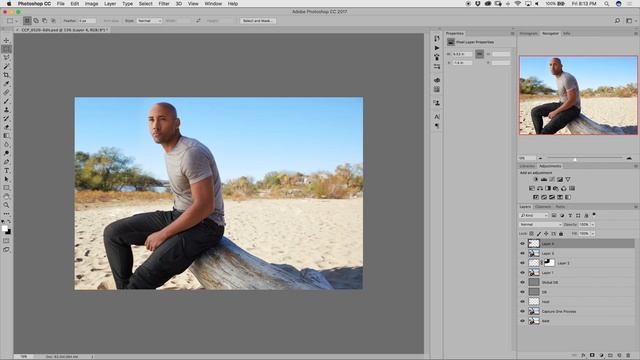Image resolution: width=640 pixels, height=360 pixels.
Task: Select the Eraser tool
Action: point(6,127)
